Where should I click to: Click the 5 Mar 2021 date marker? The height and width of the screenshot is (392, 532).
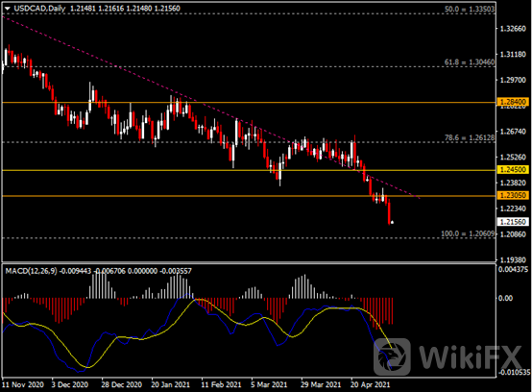[x=269, y=385]
